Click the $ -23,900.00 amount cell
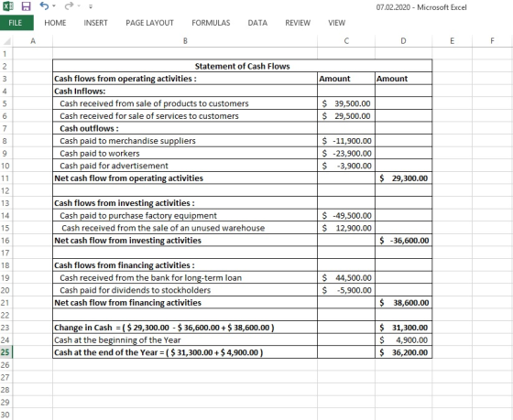The width and height of the screenshot is (513, 420). pos(346,153)
